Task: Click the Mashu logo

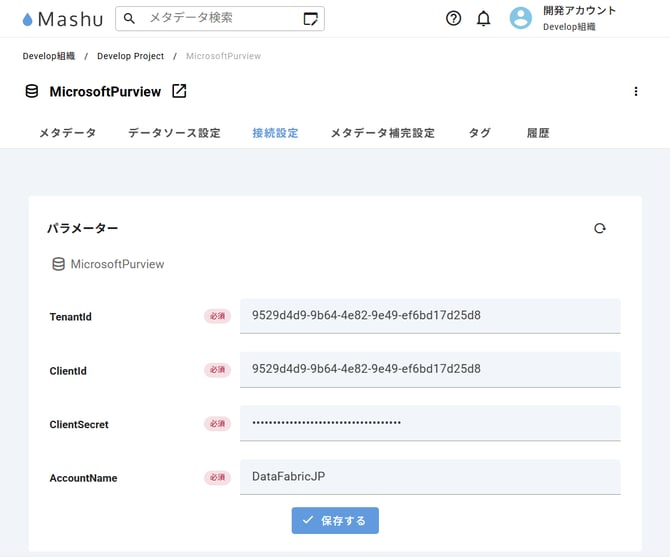Action: coord(63,19)
